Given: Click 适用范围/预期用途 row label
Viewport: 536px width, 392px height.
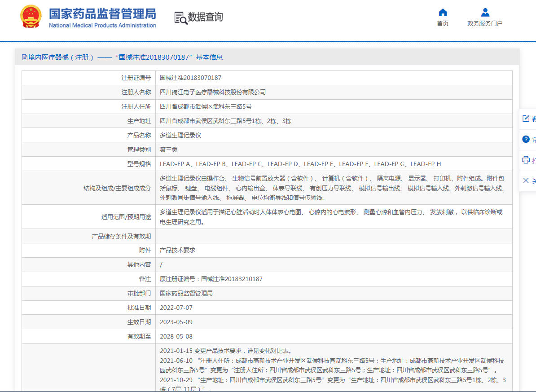Looking at the screenshot, I should [126, 217].
